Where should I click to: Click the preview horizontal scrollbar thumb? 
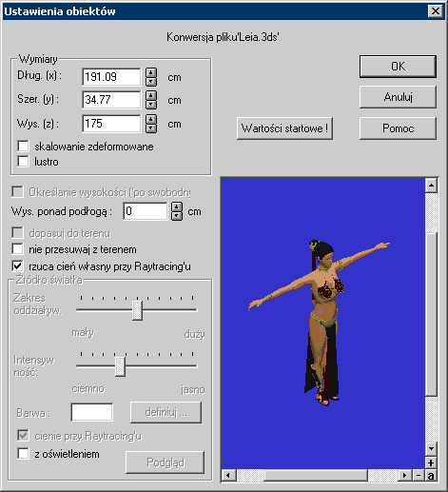pos(316,475)
